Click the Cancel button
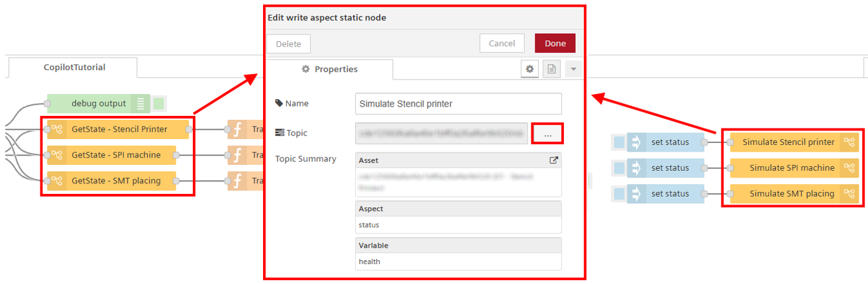868x284 pixels. (x=502, y=44)
